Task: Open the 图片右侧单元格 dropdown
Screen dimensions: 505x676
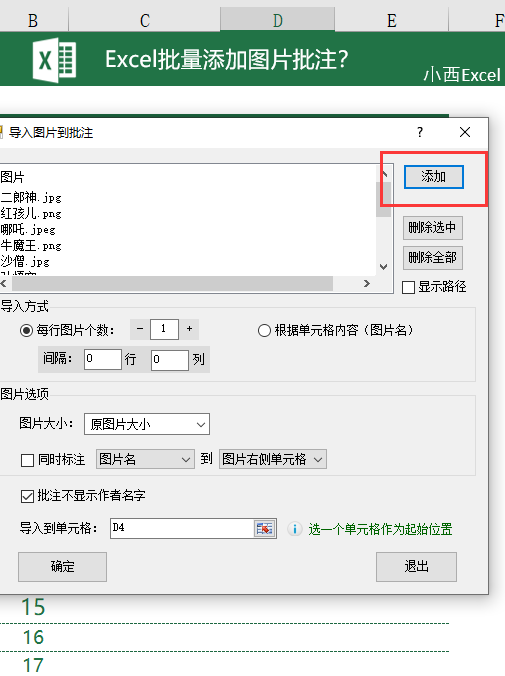Action: pyautogui.click(x=273, y=460)
